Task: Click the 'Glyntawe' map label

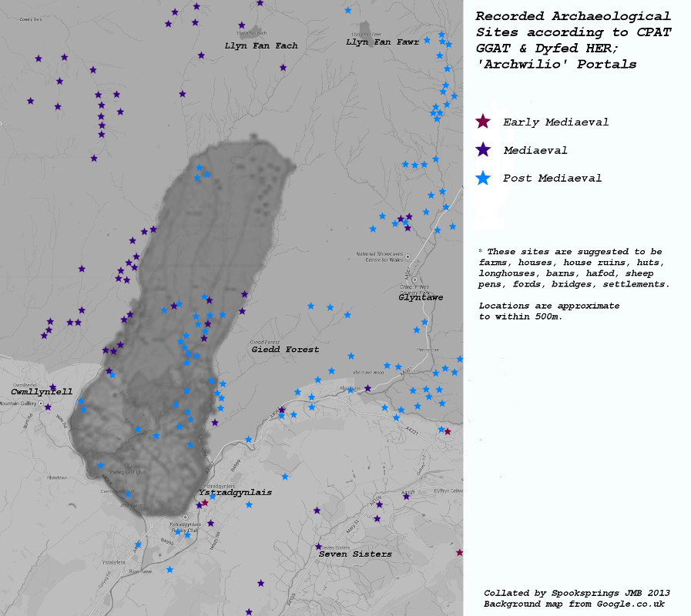Action: point(421,297)
